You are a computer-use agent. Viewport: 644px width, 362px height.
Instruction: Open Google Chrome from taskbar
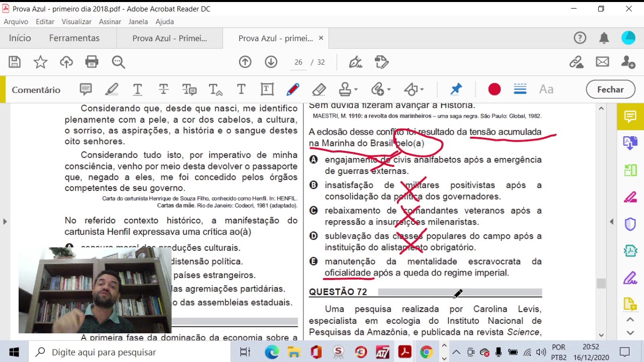pyautogui.click(x=426, y=352)
